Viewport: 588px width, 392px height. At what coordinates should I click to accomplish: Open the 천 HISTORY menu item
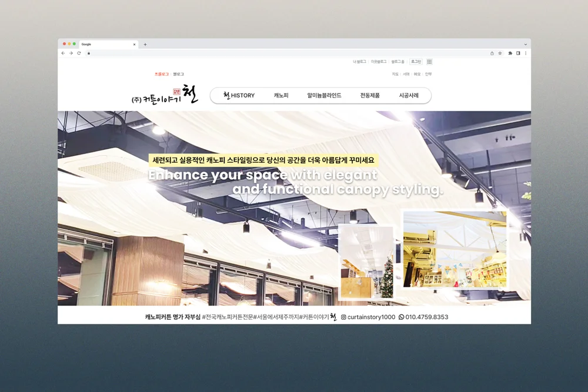[x=239, y=96]
